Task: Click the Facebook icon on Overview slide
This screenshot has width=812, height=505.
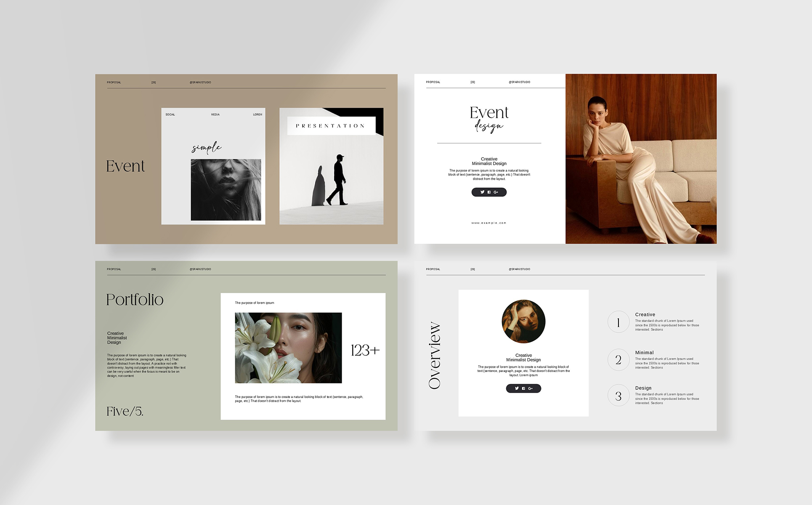Action: click(523, 388)
